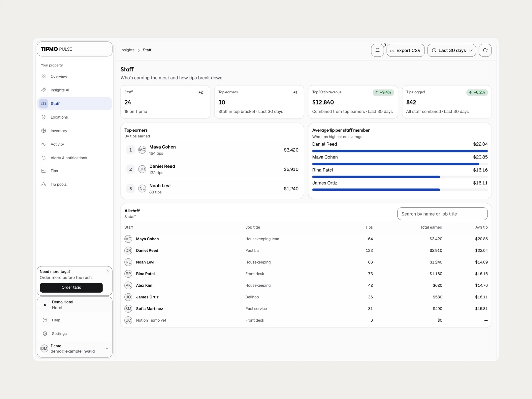
Task: Click the Inventory box icon
Action: point(44,131)
